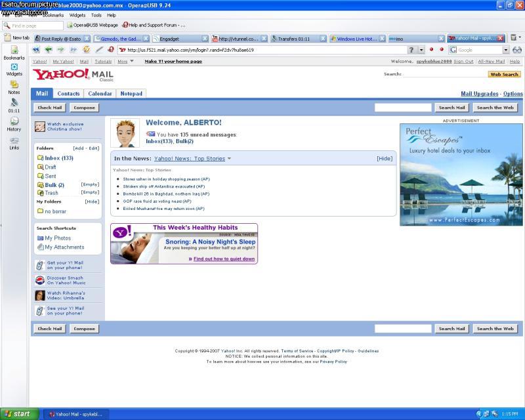Click the glasses Fit to Width icon
The image size is (525, 420).
517,50
